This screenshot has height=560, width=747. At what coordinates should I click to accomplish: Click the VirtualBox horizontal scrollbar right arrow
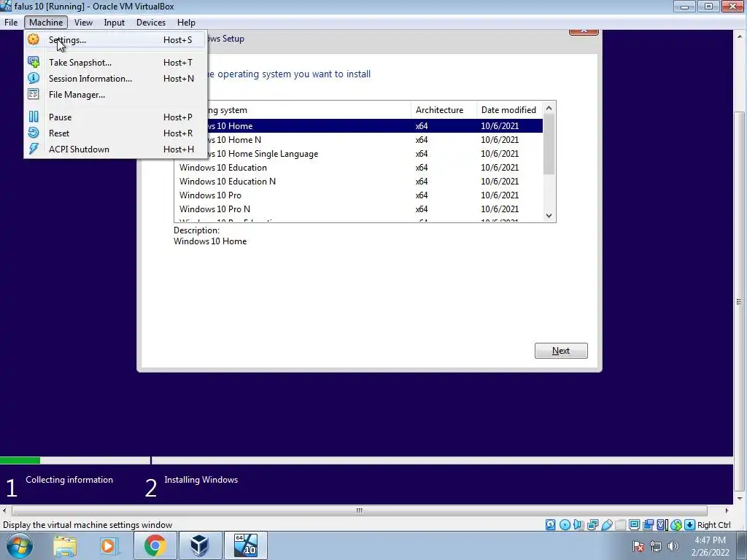click(x=727, y=510)
